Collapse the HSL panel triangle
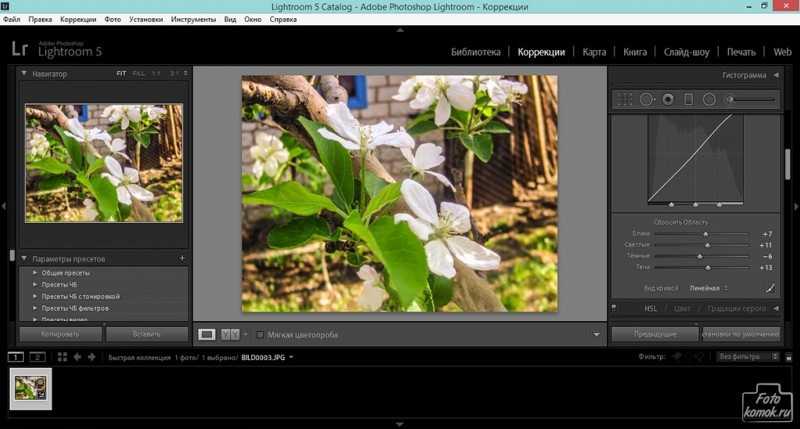This screenshot has height=429, width=800. [x=776, y=308]
